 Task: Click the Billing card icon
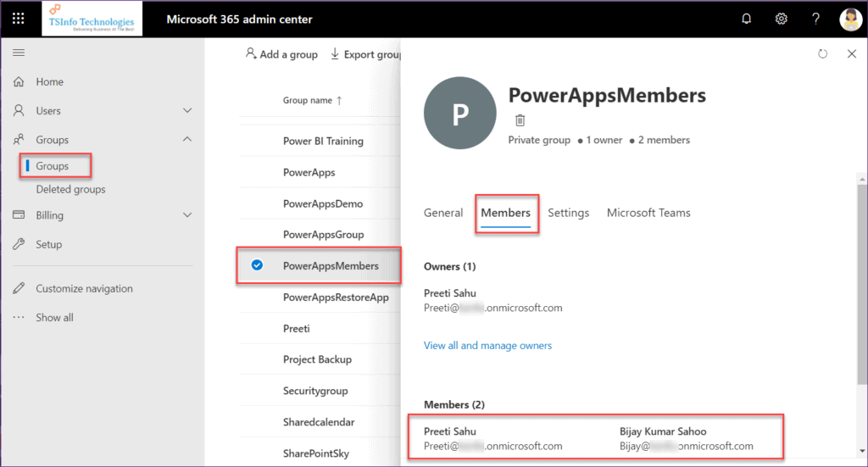pyautogui.click(x=19, y=214)
